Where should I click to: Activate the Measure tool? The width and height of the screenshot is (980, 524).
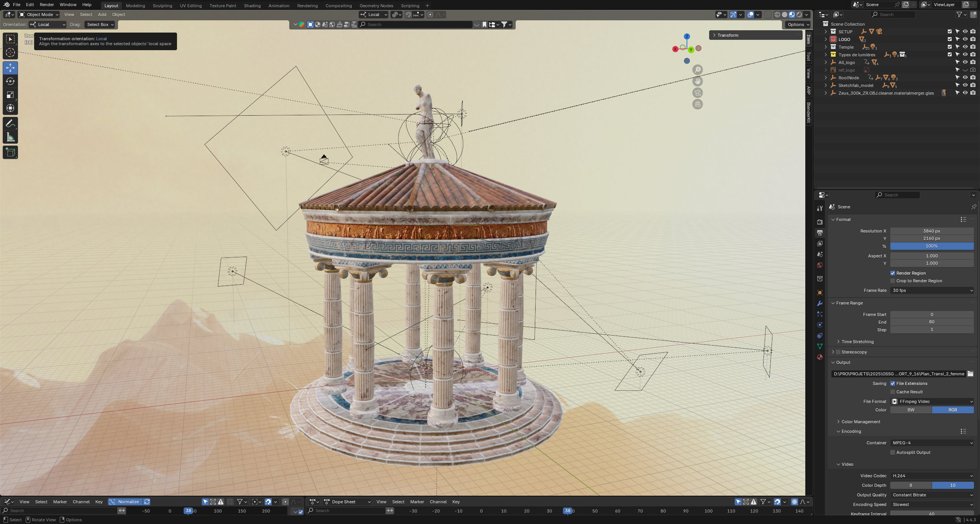(x=10, y=137)
